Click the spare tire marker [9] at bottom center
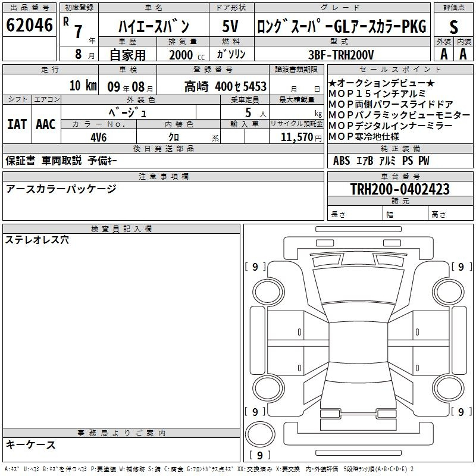The height and width of the screenshot is (476, 476). (259, 456)
